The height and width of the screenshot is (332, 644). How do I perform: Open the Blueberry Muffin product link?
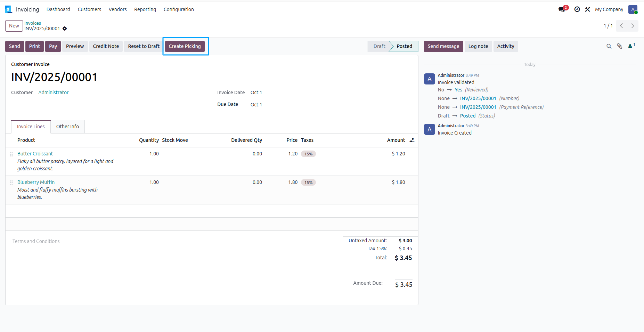click(x=36, y=182)
